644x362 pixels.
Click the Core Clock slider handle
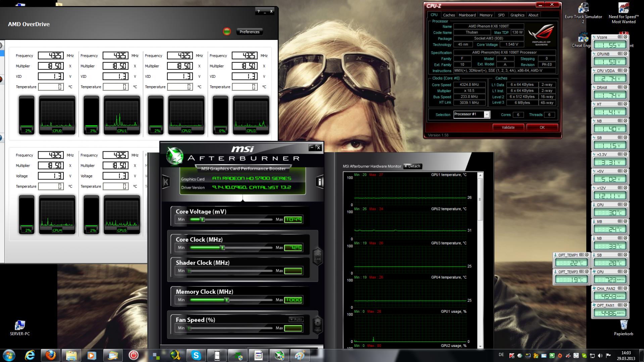[222, 248]
